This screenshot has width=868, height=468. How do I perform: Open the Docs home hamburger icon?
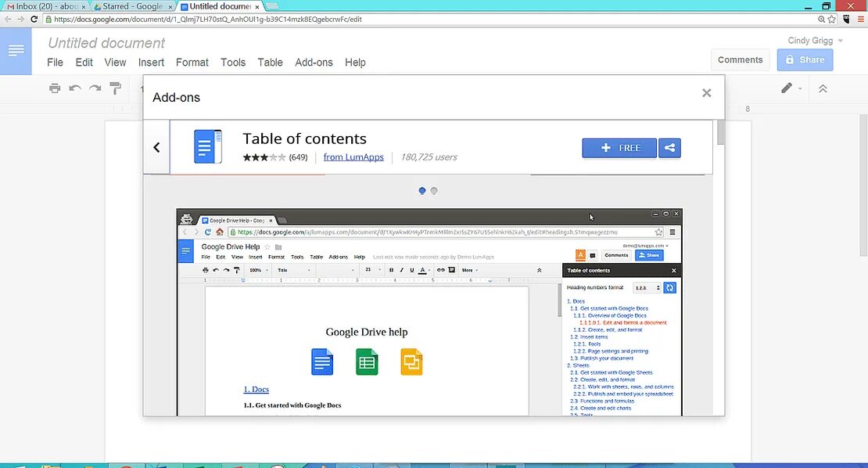pyautogui.click(x=16, y=51)
